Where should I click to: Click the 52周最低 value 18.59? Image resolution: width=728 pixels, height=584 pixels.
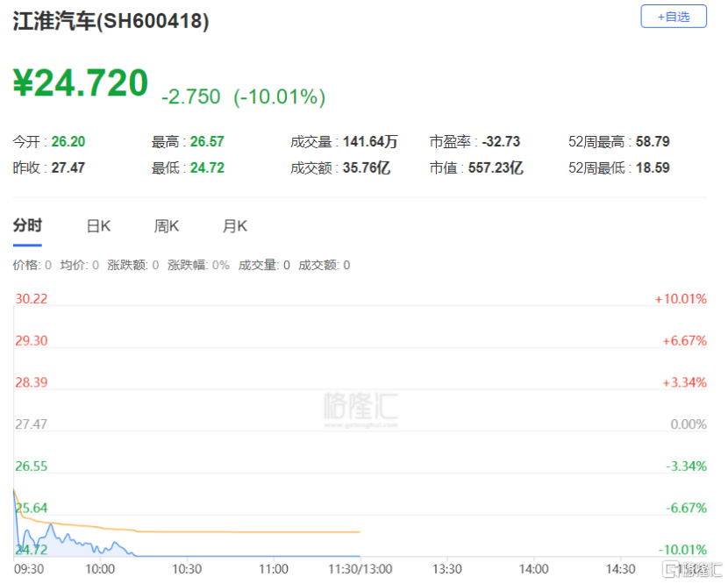(653, 167)
